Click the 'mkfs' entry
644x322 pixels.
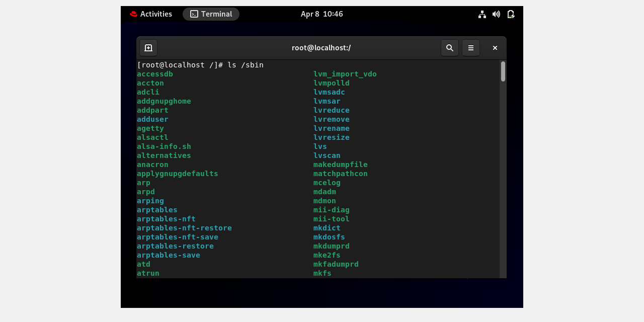click(323, 273)
